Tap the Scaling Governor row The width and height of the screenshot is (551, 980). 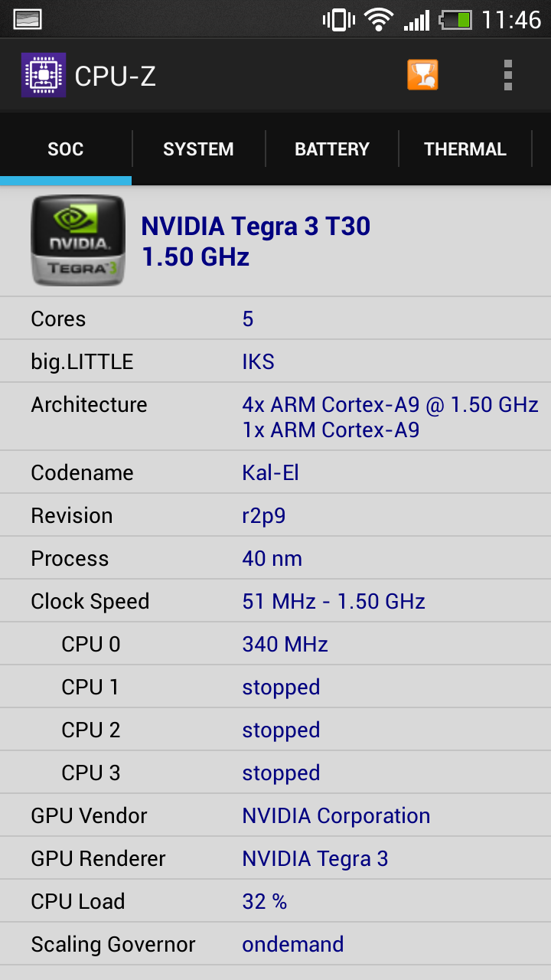click(x=275, y=944)
